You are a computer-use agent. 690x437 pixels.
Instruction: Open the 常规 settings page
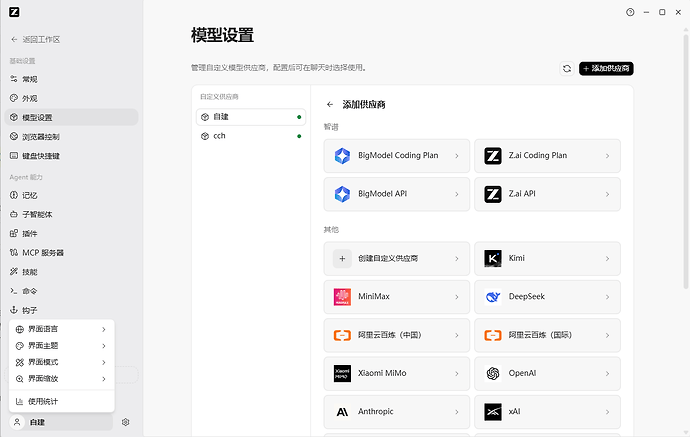[x=71, y=79]
